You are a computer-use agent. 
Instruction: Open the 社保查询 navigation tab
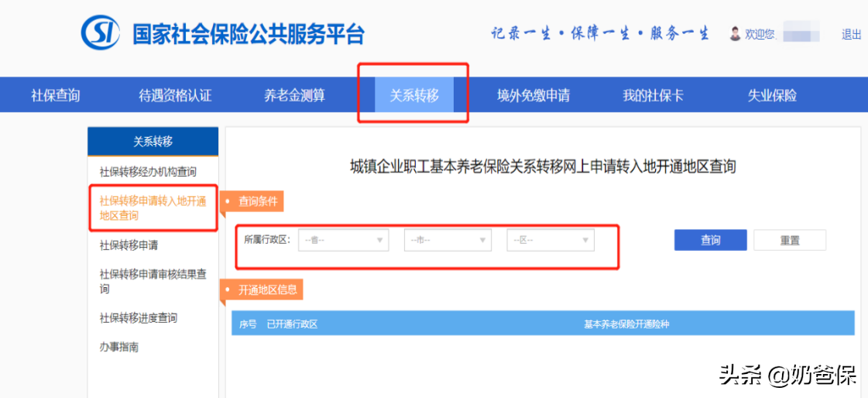coord(55,95)
